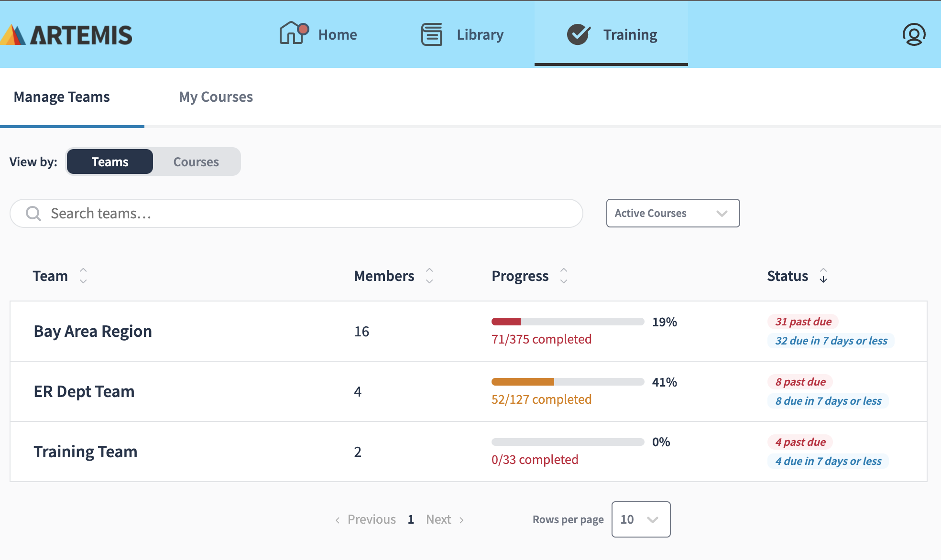
Task: Select the Manage Teams tab
Action: pyautogui.click(x=62, y=97)
